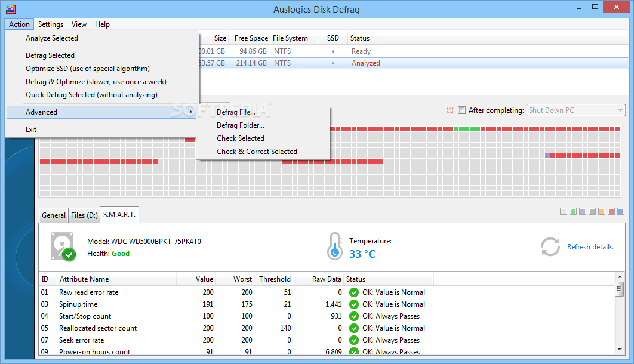Choose Defrag Selected menu entry

[x=50, y=55]
